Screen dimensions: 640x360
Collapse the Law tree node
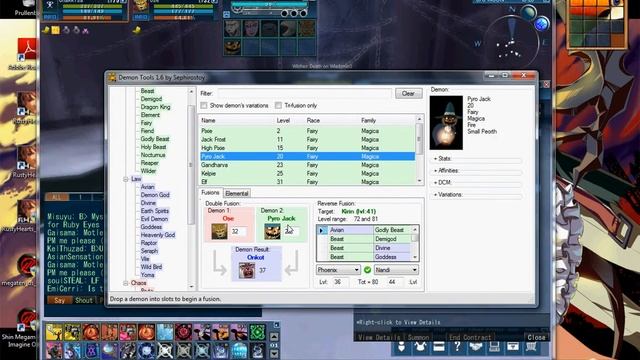pos(126,179)
